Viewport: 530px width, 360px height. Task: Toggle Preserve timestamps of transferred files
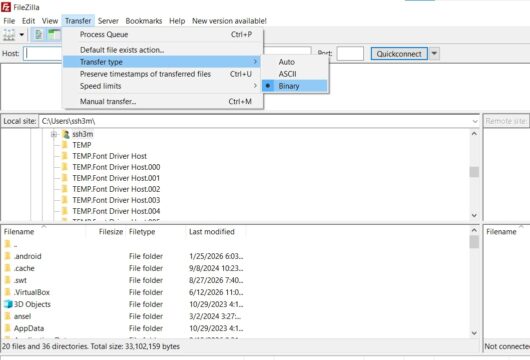point(163,74)
